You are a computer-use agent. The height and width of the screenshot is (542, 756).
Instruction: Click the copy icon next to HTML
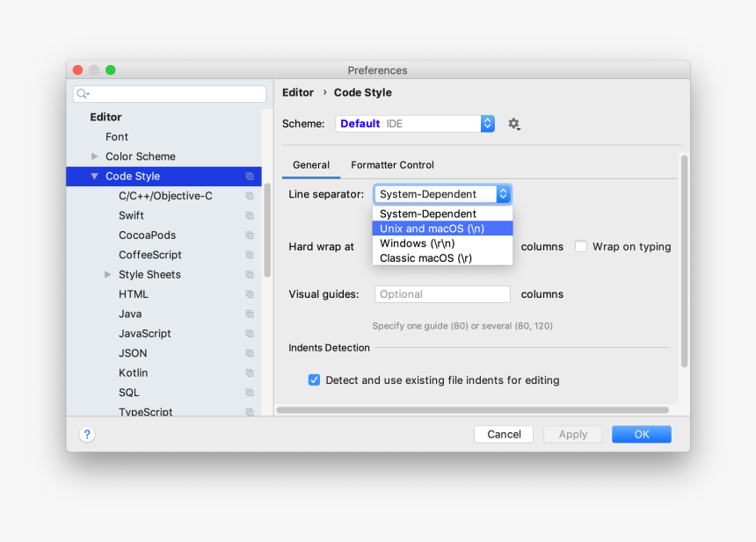click(250, 294)
